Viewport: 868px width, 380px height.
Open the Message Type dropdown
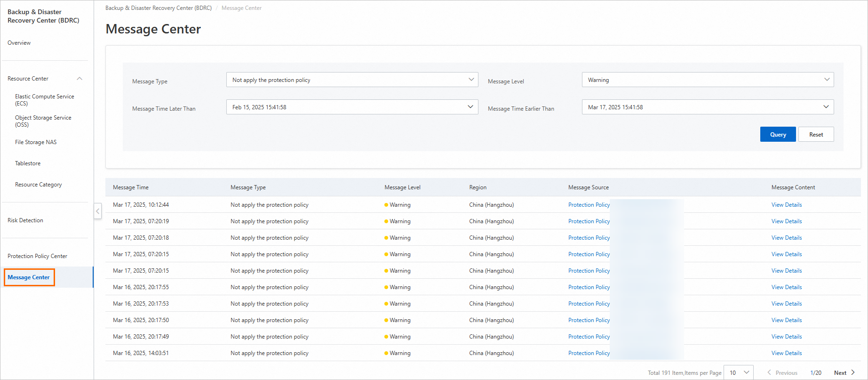click(x=352, y=80)
